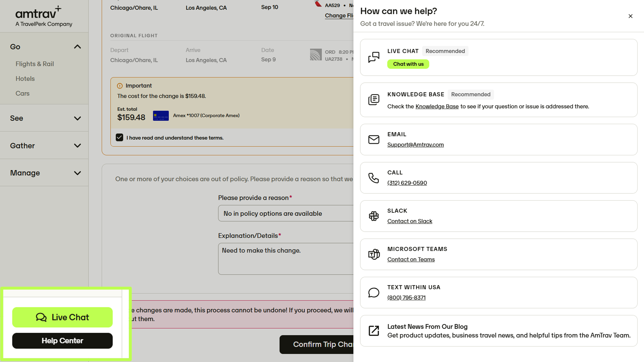Open the Help Center button
This screenshot has height=362, width=644.
click(62, 341)
